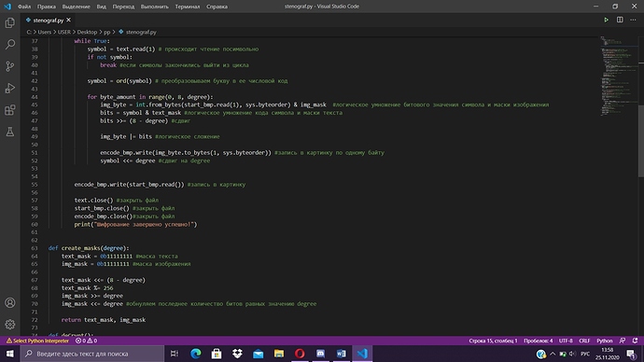Viewport: 644px width, 362px height.
Task: Open the Manage gear menu
Action: tap(10, 325)
